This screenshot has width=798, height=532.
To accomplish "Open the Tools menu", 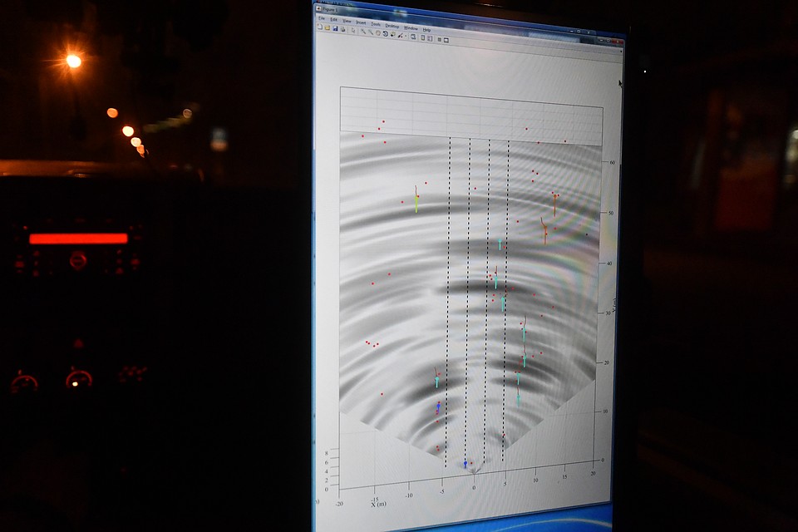I will (x=376, y=24).
